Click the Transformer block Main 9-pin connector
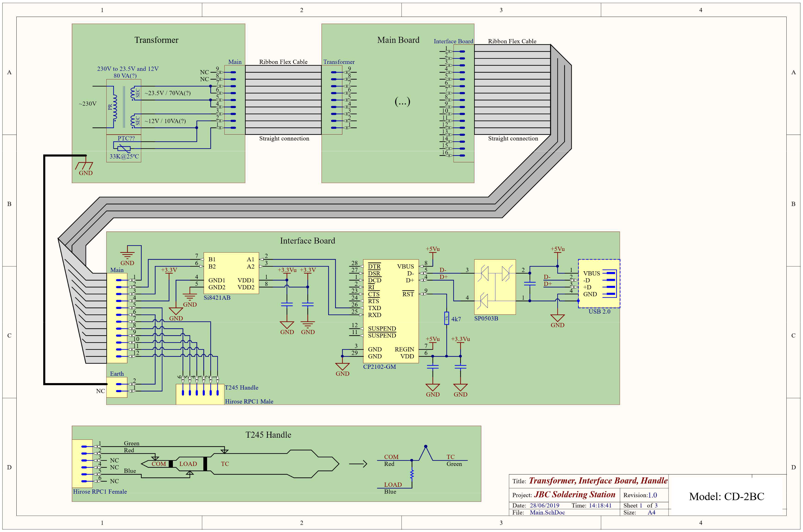Viewport: 803px width, 532px height. (x=235, y=100)
